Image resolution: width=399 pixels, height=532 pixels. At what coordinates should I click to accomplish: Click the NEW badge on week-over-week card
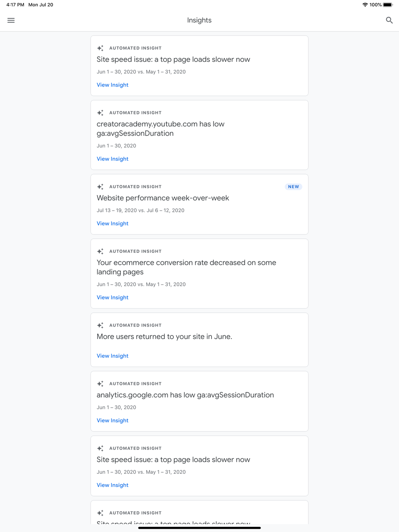(293, 187)
